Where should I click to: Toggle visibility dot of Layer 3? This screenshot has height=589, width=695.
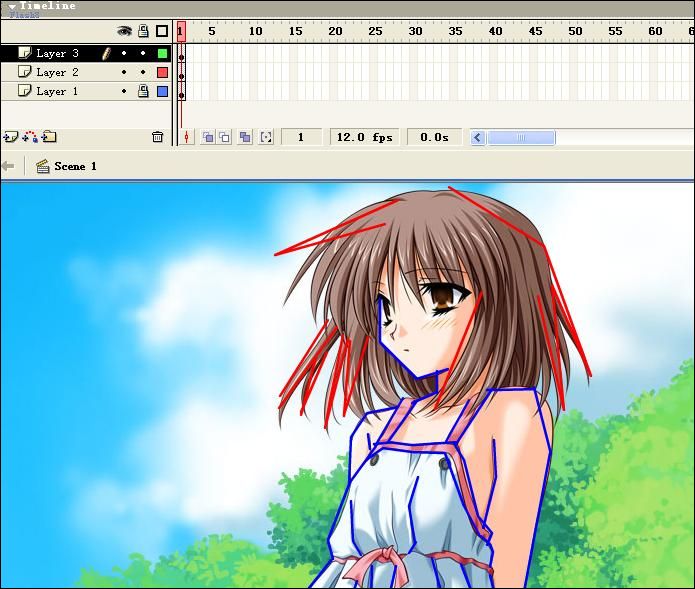[x=124, y=53]
